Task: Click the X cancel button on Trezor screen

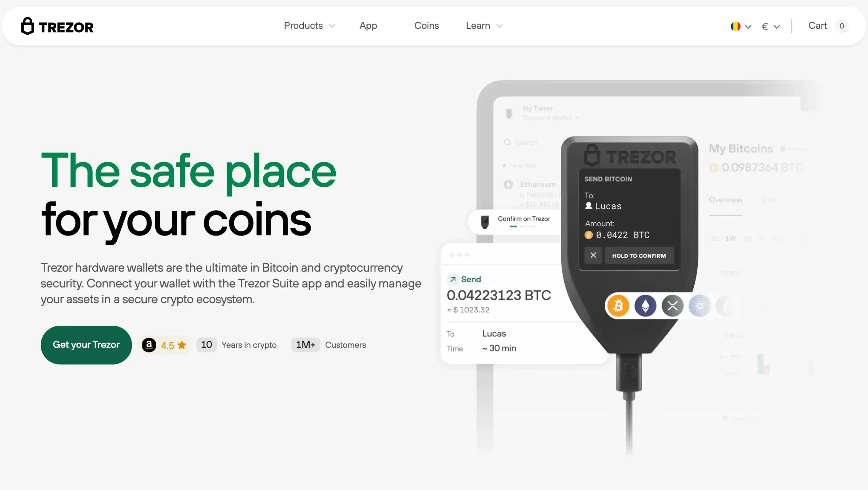Action: (594, 255)
